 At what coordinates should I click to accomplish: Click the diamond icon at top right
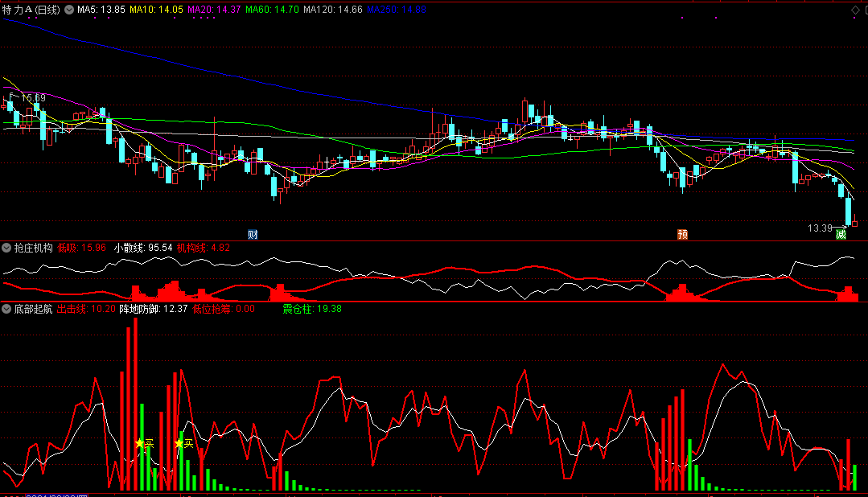click(x=855, y=10)
